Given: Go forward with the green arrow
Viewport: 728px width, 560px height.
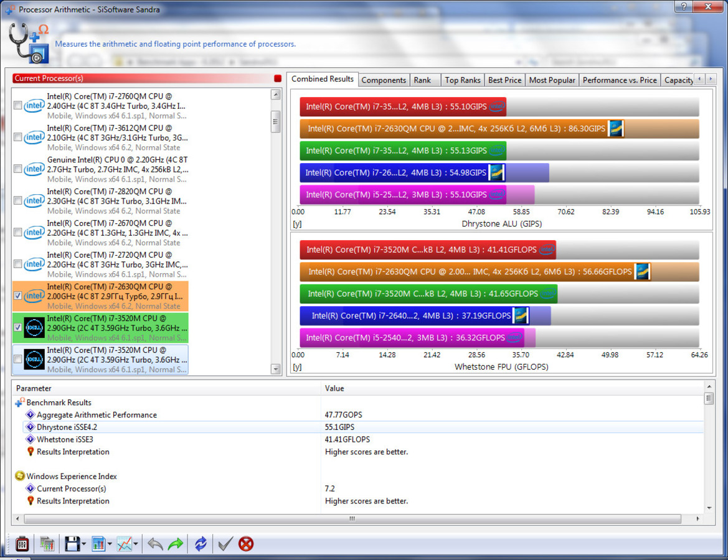Looking at the screenshot, I should (176, 544).
